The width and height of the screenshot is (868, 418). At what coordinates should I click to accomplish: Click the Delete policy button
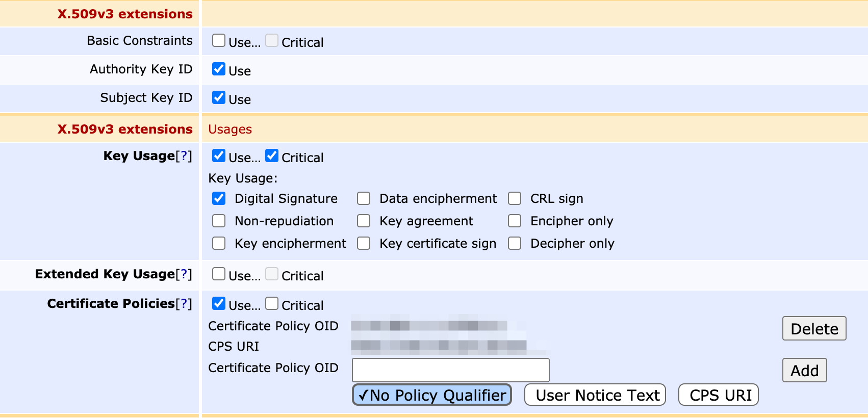point(814,329)
